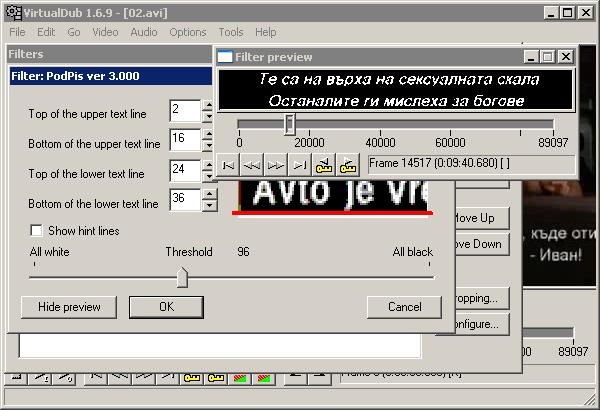Screen dimensions: 600x410
Task: Decrease Top of the upper text line
Action: point(209,116)
